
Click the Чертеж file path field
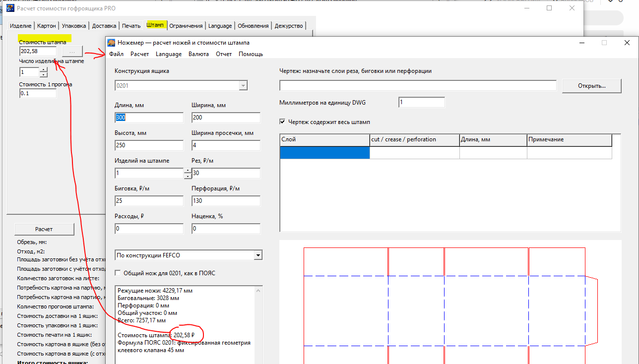pyautogui.click(x=418, y=86)
